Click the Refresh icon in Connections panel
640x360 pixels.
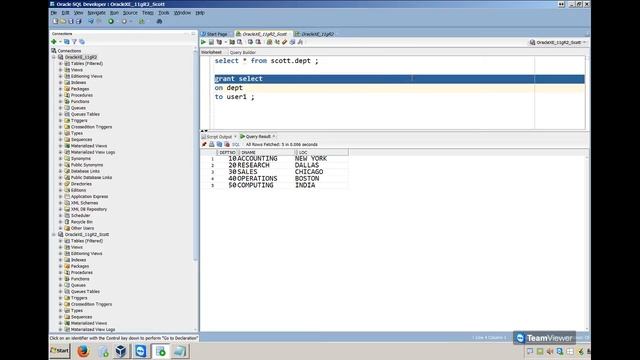[x=67, y=42]
